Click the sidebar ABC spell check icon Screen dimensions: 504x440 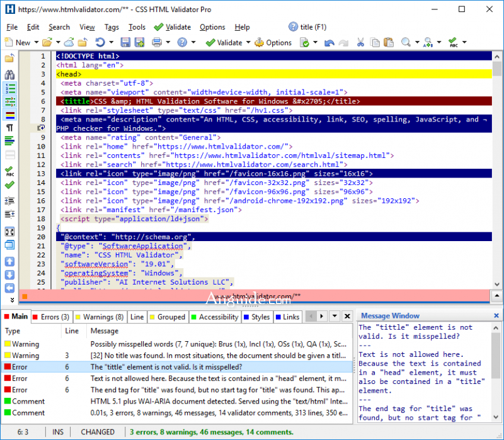[x=9, y=171]
